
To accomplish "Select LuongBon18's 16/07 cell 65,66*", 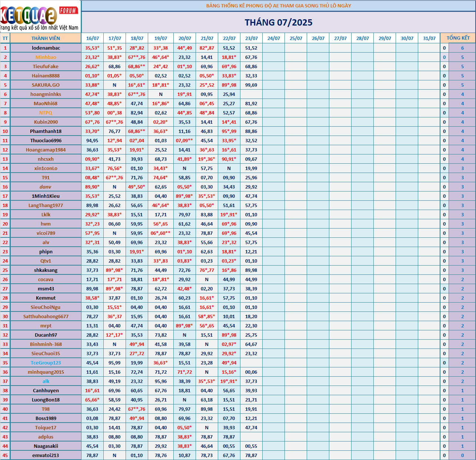I will (x=92, y=400).
